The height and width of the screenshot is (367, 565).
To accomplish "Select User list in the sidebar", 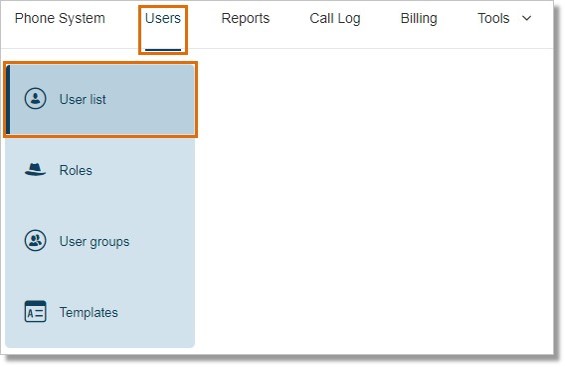I will coord(101,99).
